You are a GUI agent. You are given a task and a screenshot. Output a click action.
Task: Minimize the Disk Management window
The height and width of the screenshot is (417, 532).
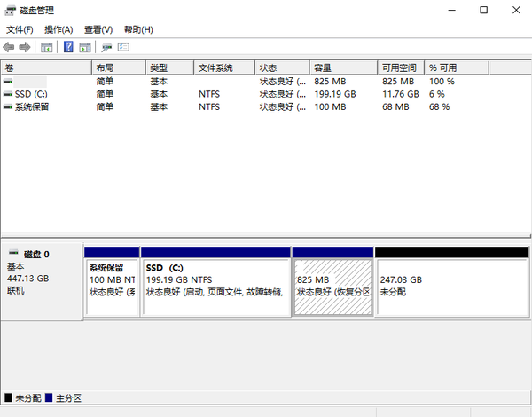point(452,10)
